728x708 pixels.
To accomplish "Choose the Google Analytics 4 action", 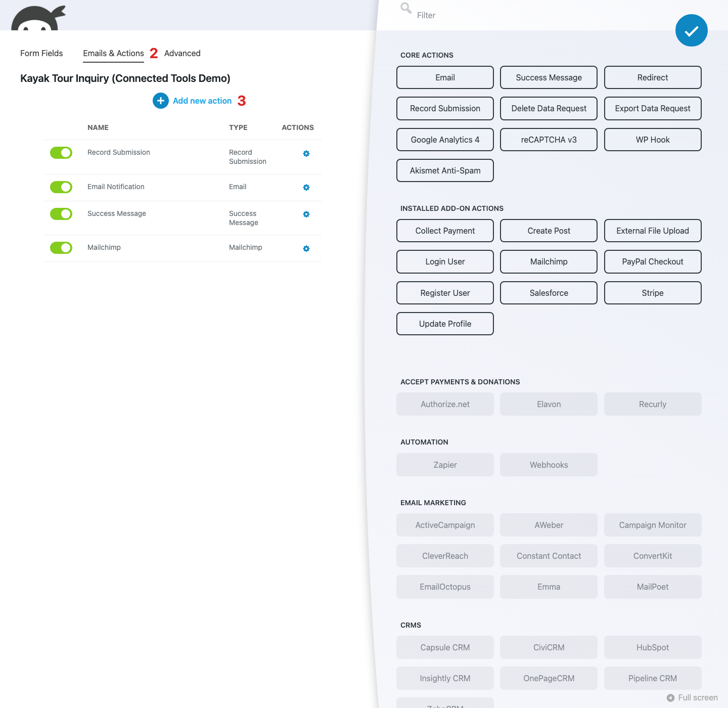I will (x=445, y=140).
